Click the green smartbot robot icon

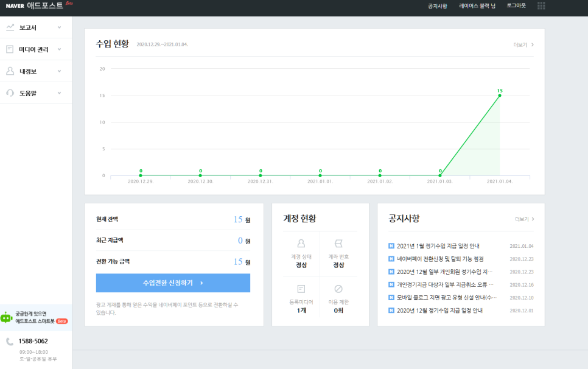6,318
